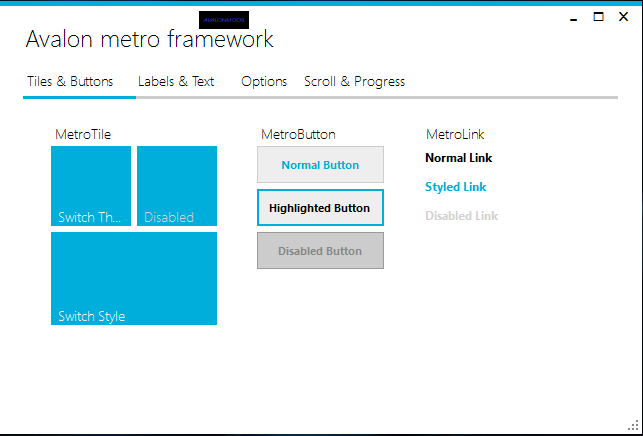The height and width of the screenshot is (436, 643).
Task: Follow the Normal Link
Action: point(458,158)
